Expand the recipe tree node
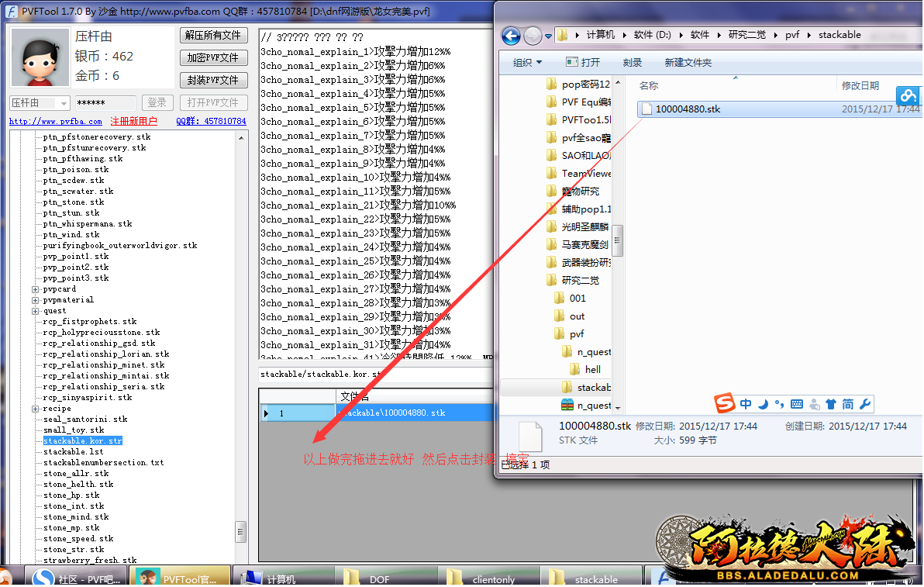 click(x=36, y=409)
